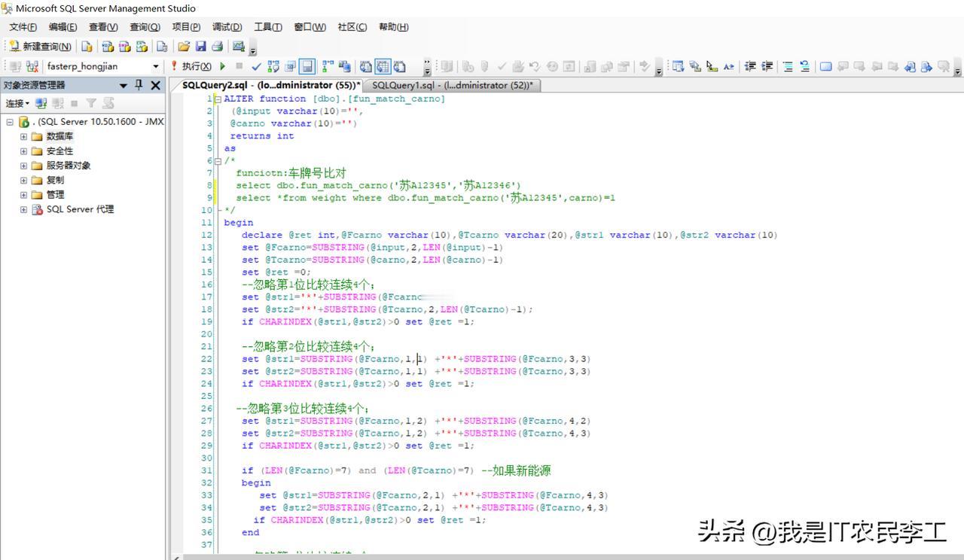964x560 pixels.
Task: Expand the 服务器对象 (Server Objects) node
Action: pos(23,166)
